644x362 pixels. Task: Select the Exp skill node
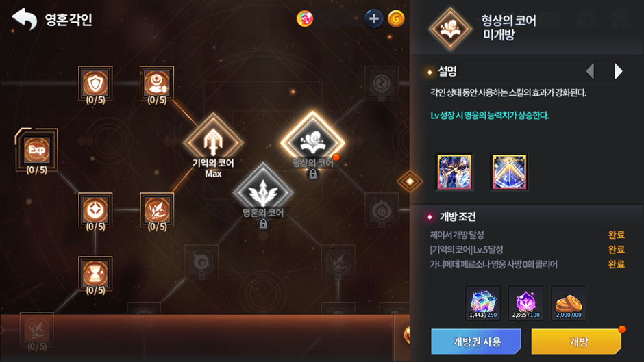pyautogui.click(x=36, y=150)
